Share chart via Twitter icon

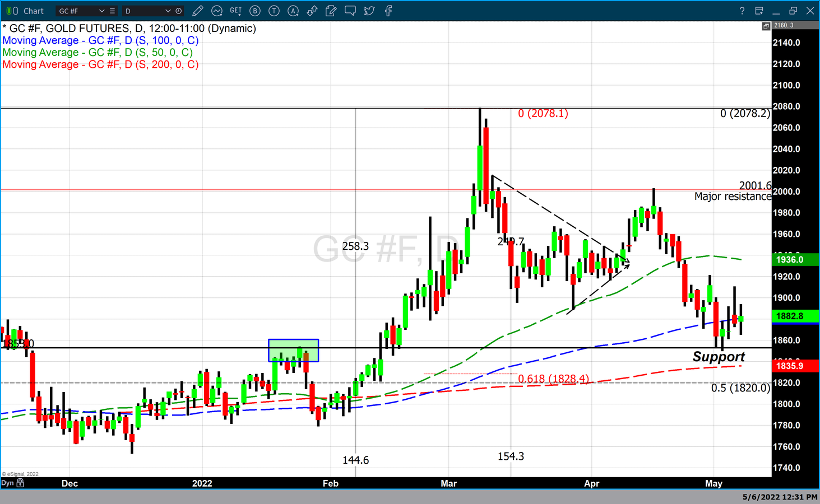coord(369,11)
